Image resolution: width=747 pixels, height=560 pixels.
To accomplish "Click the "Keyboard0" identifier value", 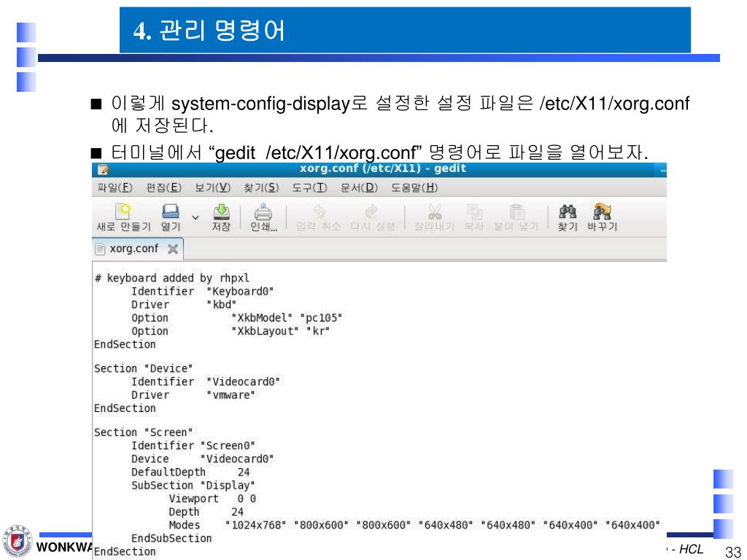I will (240, 292).
